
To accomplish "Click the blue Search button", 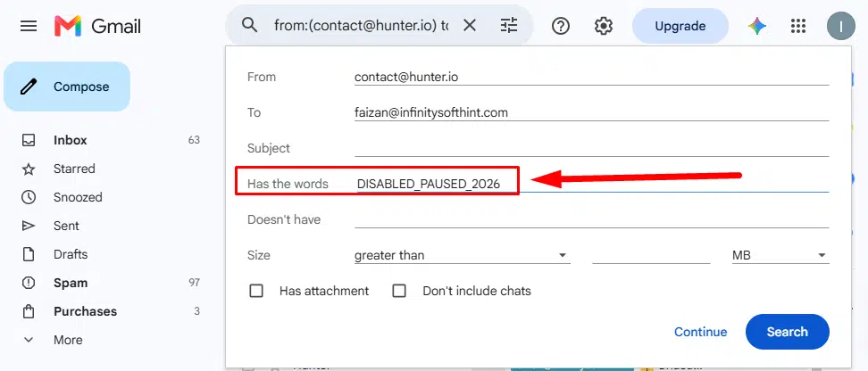I will point(787,332).
